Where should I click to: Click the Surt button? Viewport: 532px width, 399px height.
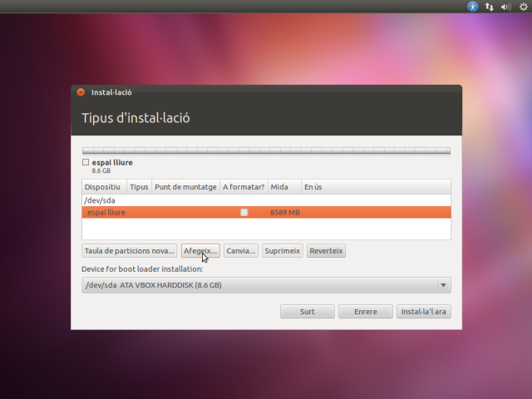click(x=308, y=312)
